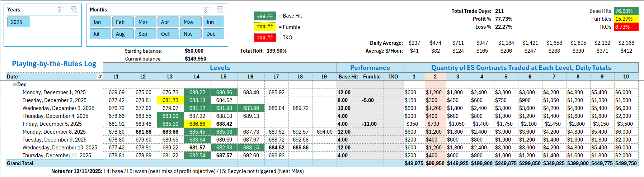Clear the filter on the Years slicer

point(74,10)
